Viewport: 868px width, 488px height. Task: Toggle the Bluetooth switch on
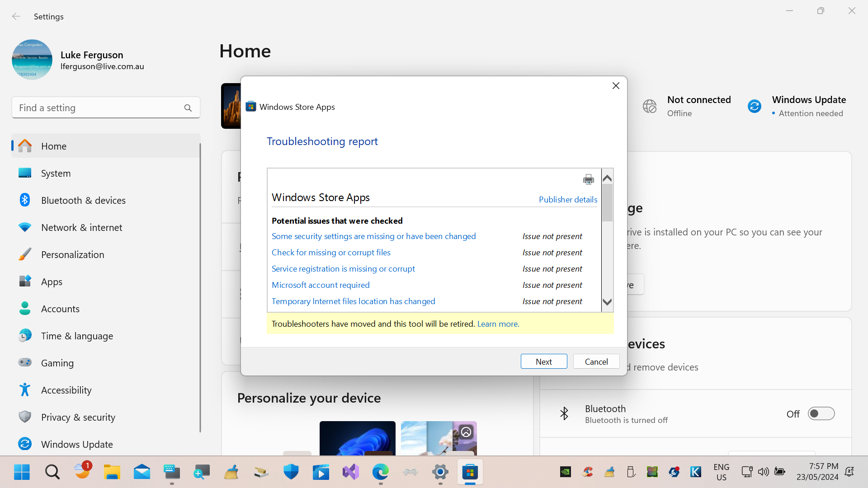tap(821, 413)
